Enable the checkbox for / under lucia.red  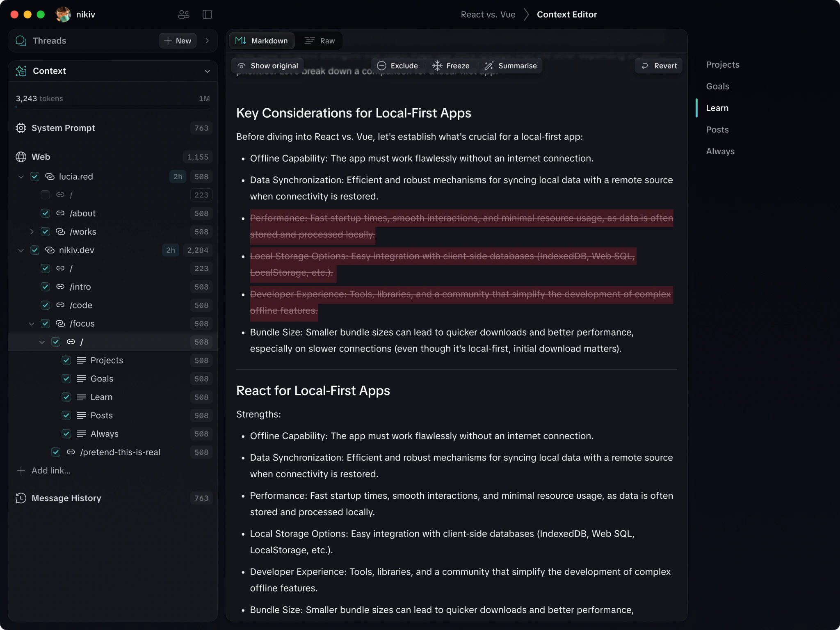[x=45, y=195]
